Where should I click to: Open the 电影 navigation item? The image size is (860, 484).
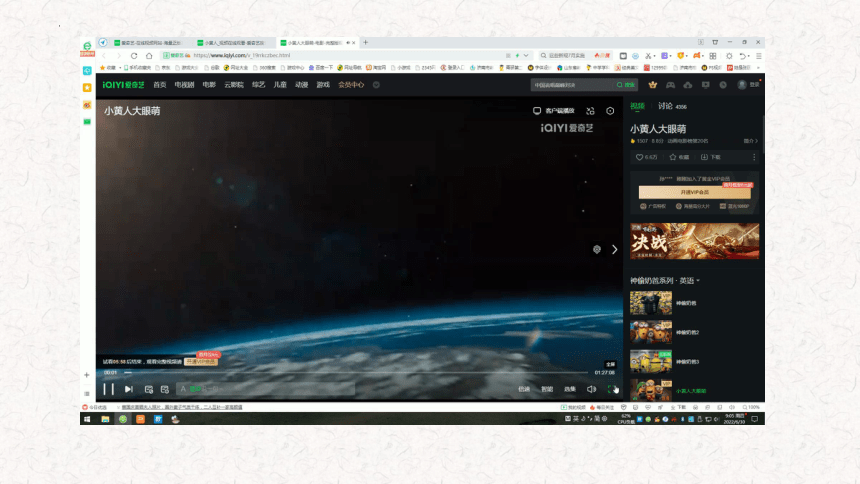(x=209, y=85)
